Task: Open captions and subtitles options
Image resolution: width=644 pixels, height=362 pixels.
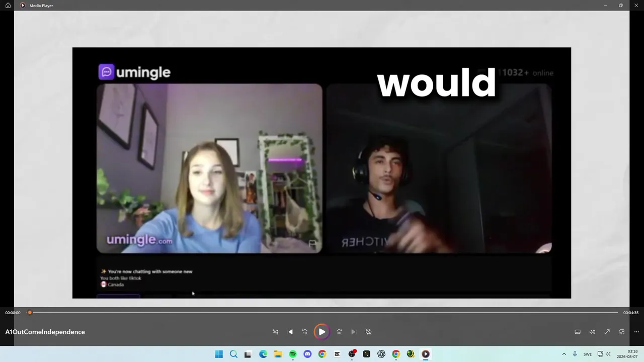Action: pyautogui.click(x=578, y=332)
